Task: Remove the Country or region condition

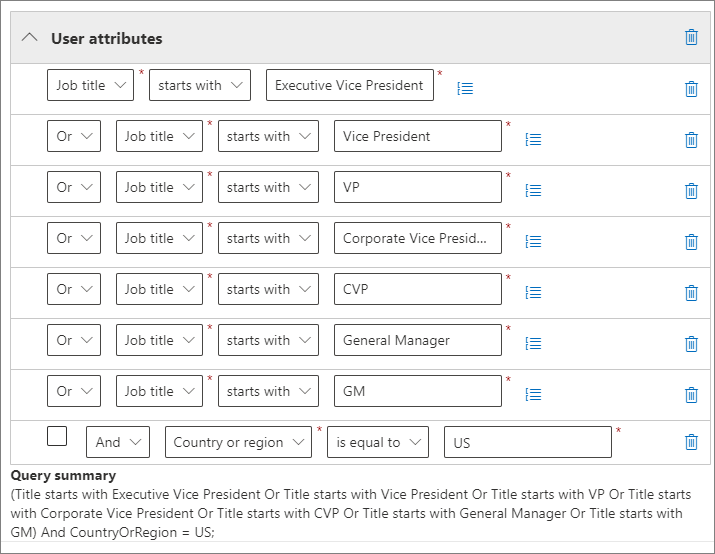Action: (x=691, y=442)
